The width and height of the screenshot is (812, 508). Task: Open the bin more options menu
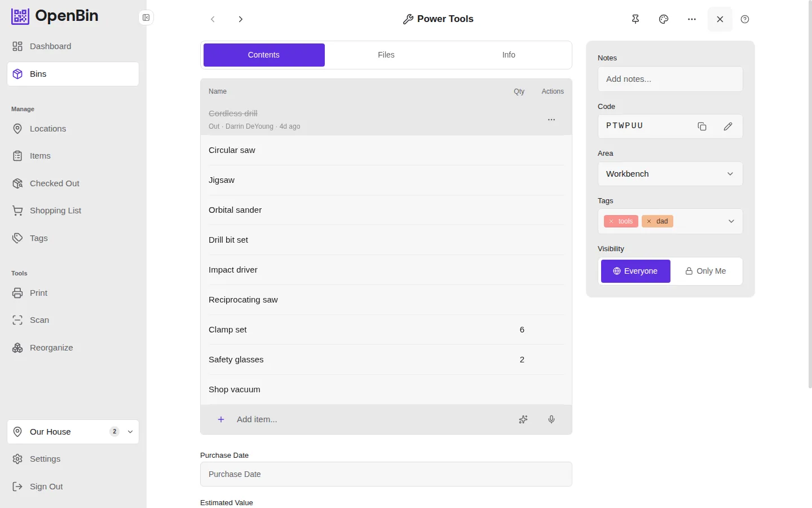[x=692, y=19]
